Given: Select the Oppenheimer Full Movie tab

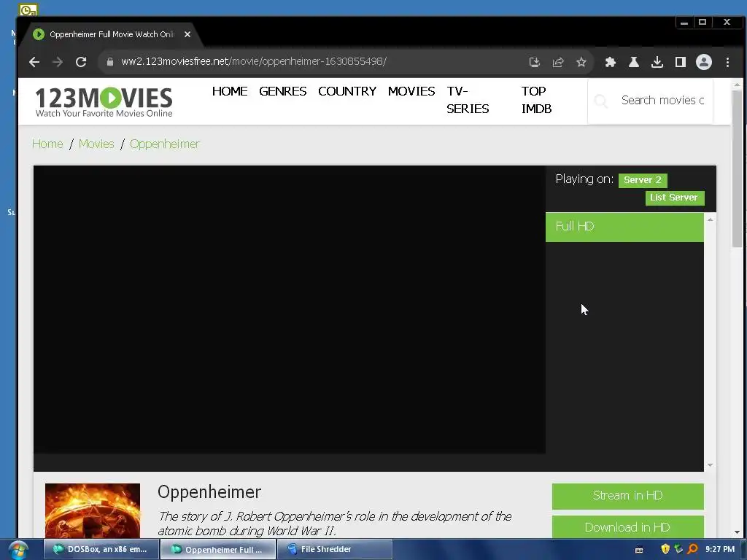Looking at the screenshot, I should [x=112, y=34].
